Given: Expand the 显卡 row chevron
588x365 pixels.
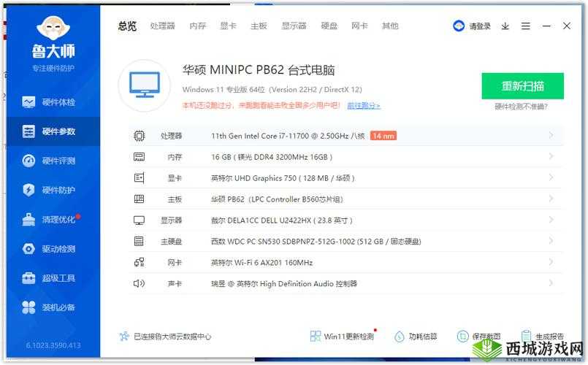Looking at the screenshot, I should point(551,177).
